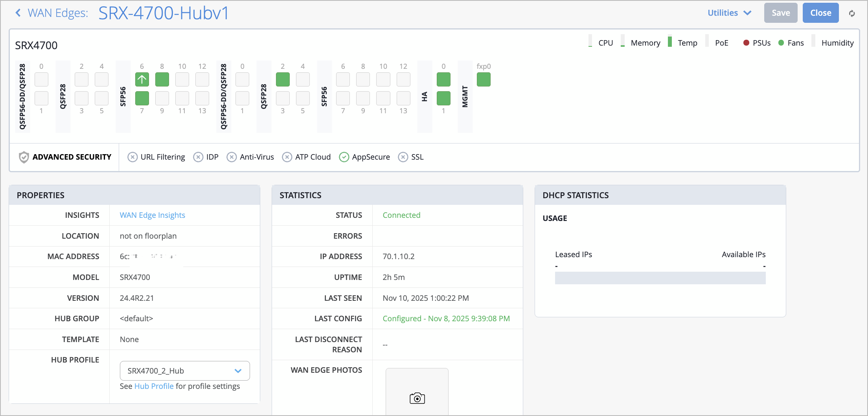
Task: Click the DHCP Statistics panel header
Action: [x=660, y=195]
